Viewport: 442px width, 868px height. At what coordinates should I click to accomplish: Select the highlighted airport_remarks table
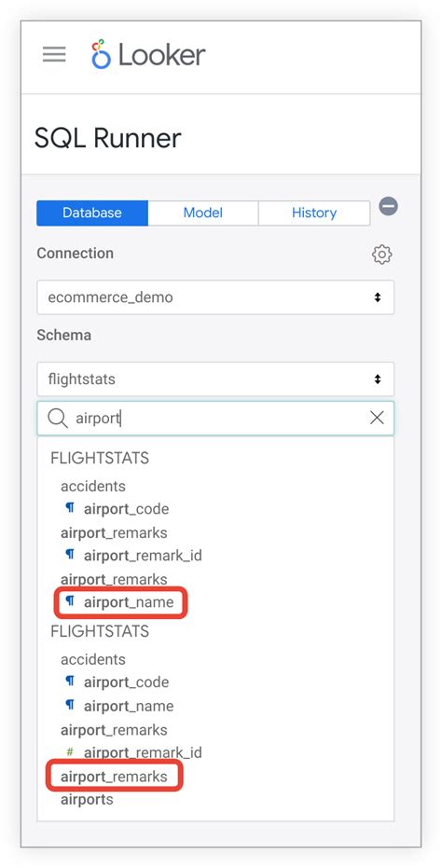pos(114,777)
